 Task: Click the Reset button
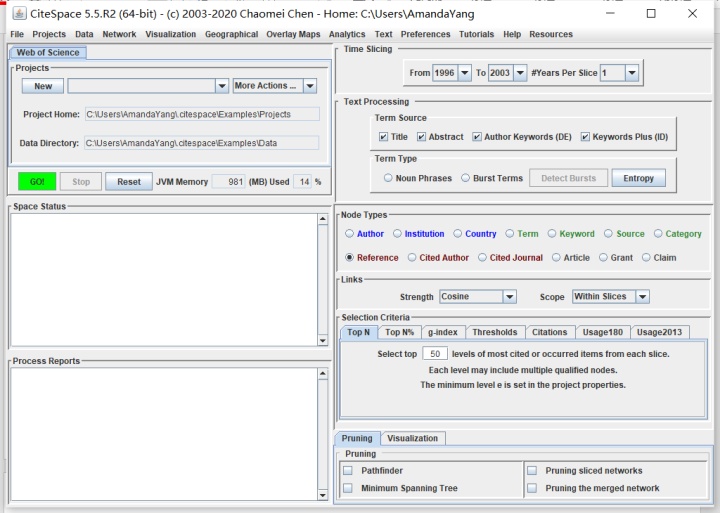click(129, 181)
